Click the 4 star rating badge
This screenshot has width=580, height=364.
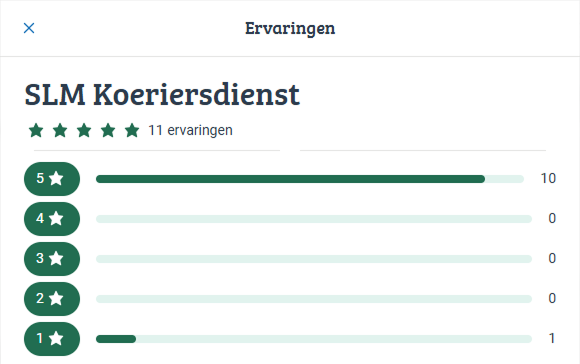pos(52,219)
